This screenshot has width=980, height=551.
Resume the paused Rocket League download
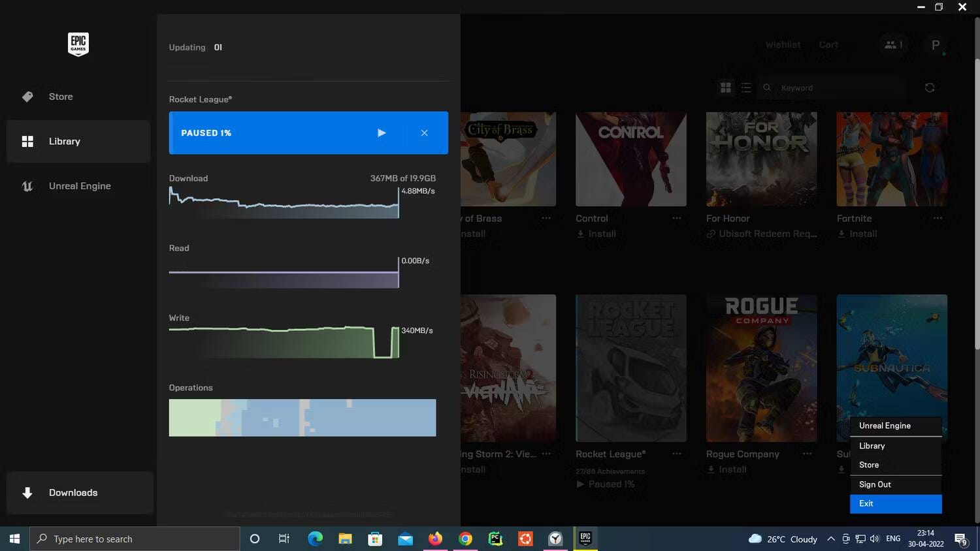click(382, 133)
